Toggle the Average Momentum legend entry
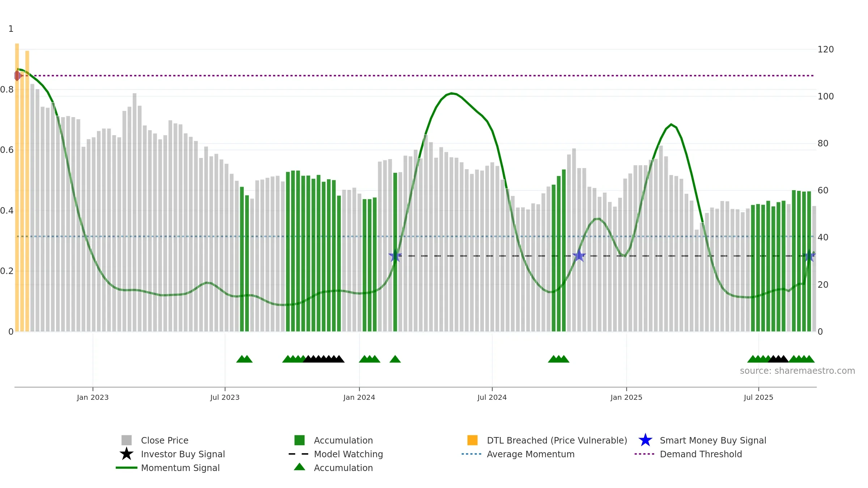868x488 pixels. coord(531,454)
